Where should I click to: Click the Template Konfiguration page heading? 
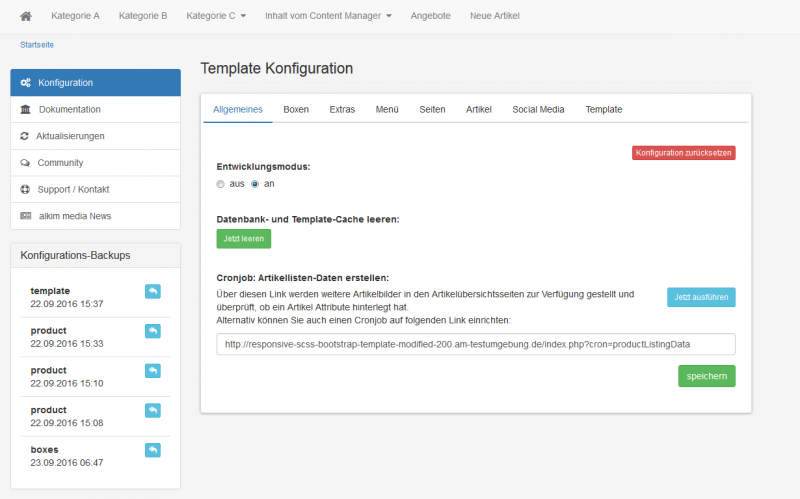point(277,68)
